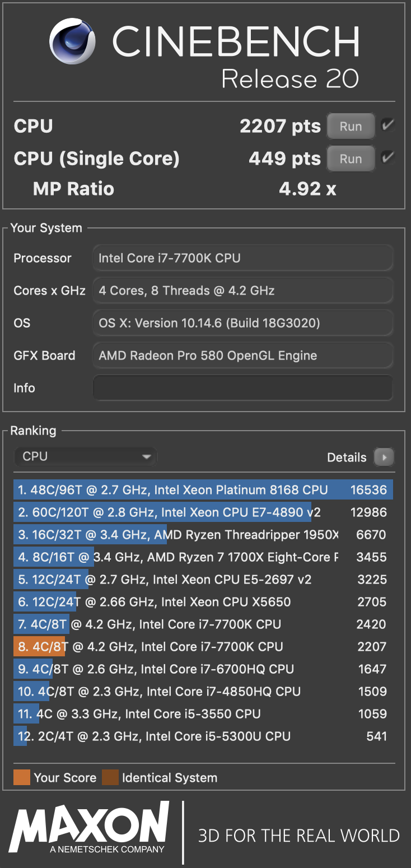This screenshot has width=411, height=868.
Task: Click the GFX Board field
Action: coord(242,356)
